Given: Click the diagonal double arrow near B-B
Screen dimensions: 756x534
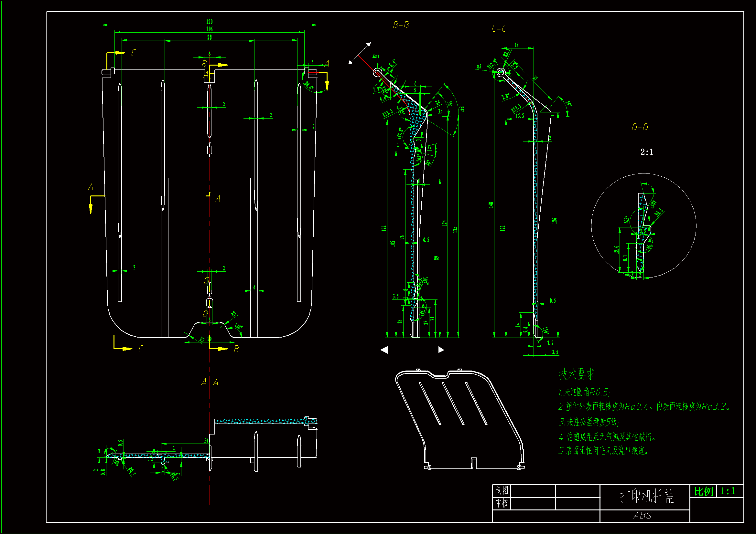Looking at the screenshot, I should [360, 53].
